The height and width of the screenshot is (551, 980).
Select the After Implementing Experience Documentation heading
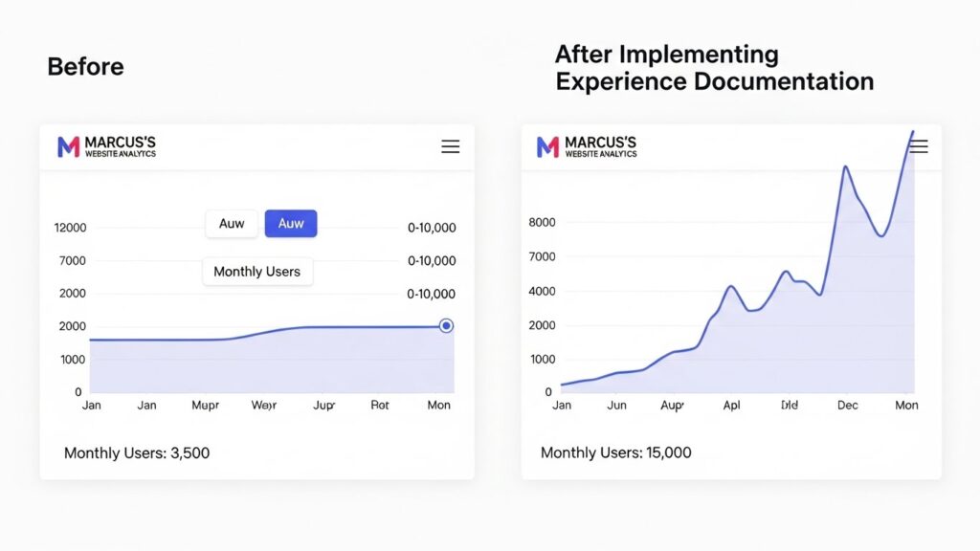pos(713,68)
